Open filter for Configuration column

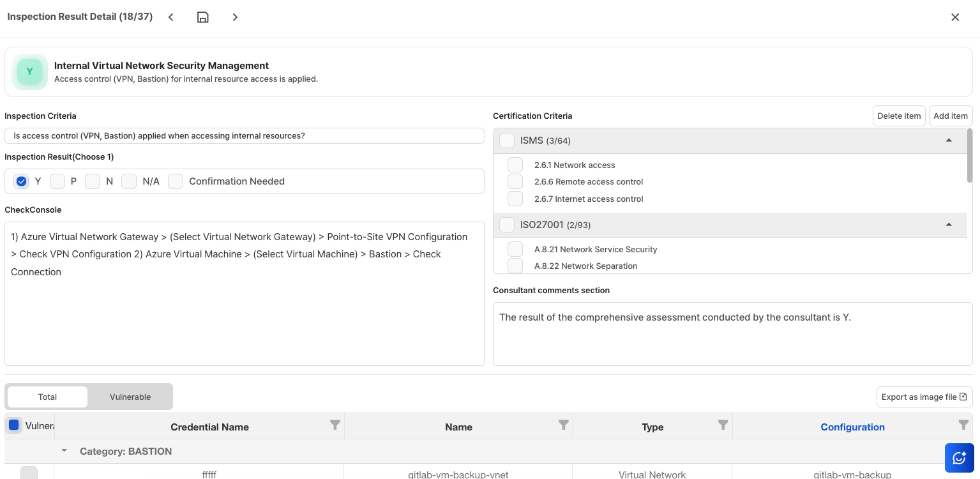coord(963,425)
